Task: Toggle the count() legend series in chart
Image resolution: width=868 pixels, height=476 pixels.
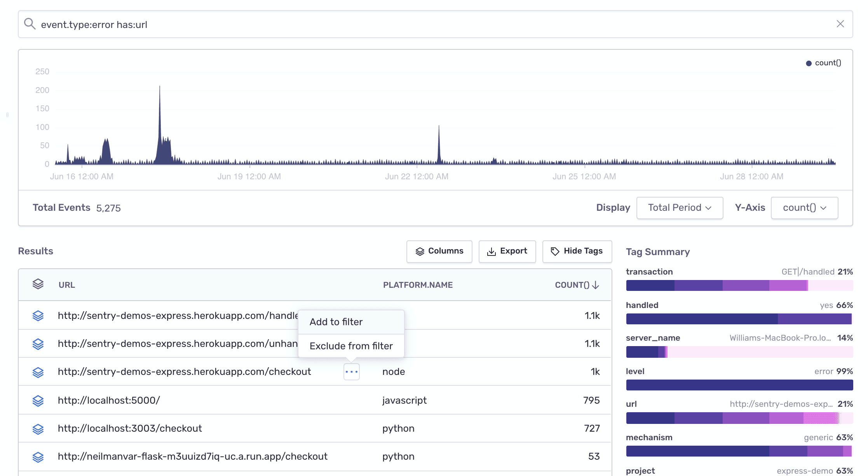Action: click(x=824, y=63)
